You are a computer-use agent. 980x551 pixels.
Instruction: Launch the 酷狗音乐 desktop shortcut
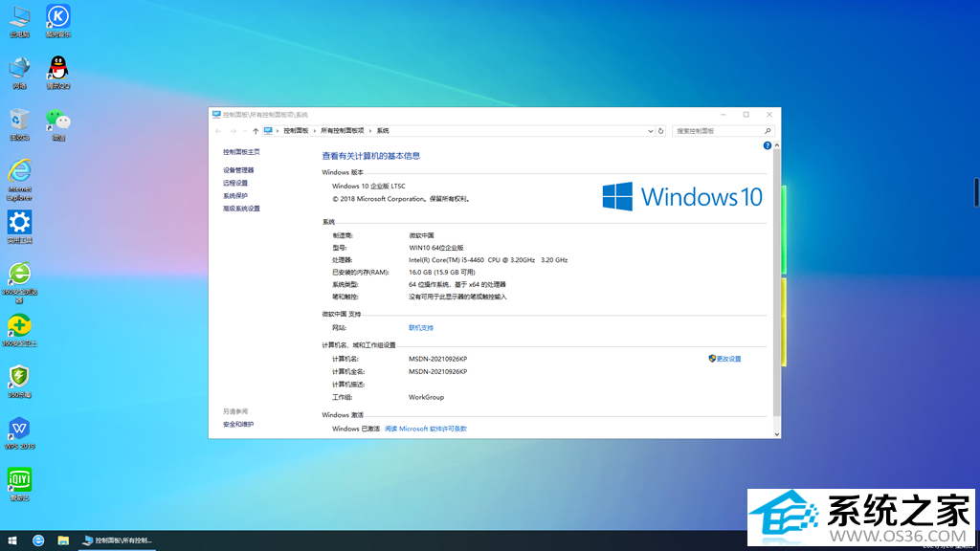tap(58, 21)
